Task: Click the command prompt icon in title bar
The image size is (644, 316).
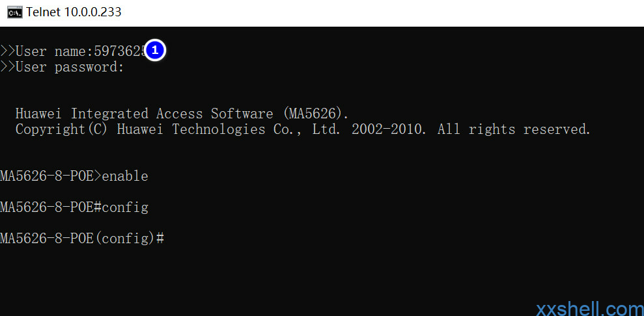Action: (x=14, y=12)
